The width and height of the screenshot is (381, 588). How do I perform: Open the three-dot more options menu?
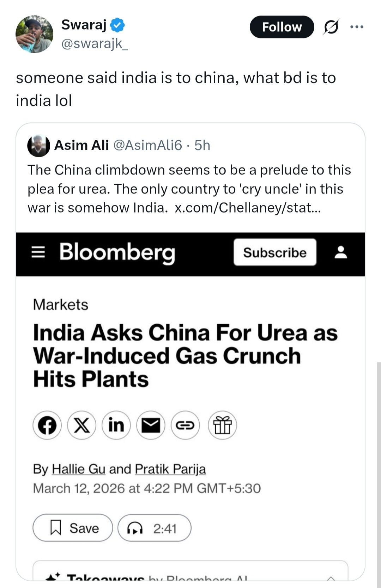coord(357,27)
